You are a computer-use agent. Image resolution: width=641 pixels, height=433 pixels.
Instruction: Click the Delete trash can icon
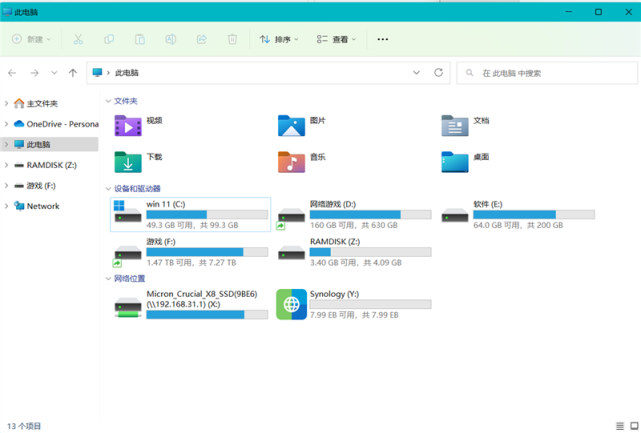click(x=232, y=39)
